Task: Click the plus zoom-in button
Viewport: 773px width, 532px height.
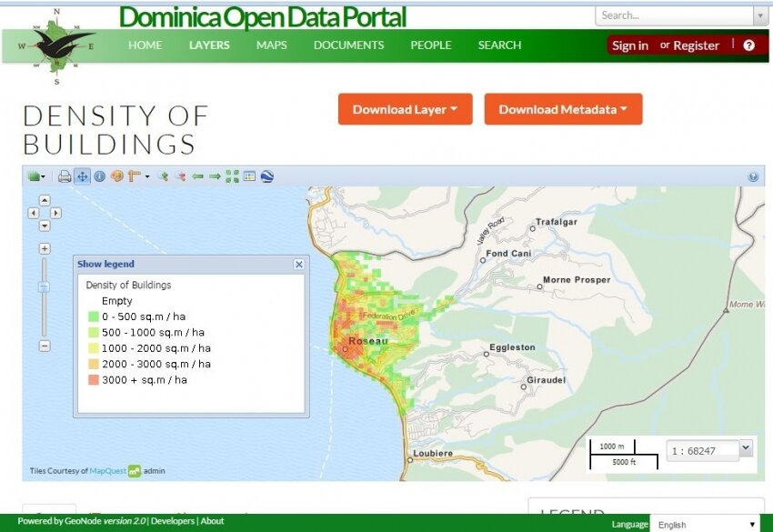Action: pos(45,248)
